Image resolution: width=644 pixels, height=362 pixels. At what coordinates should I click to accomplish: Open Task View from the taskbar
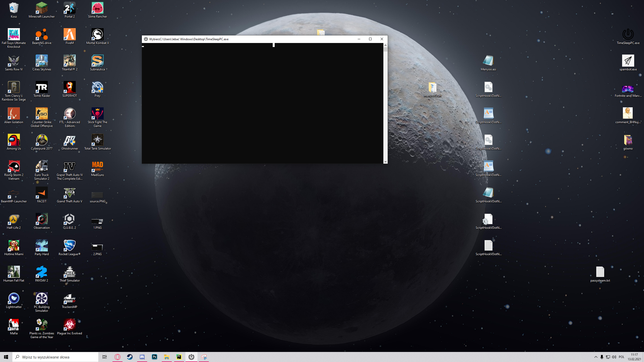105,357
